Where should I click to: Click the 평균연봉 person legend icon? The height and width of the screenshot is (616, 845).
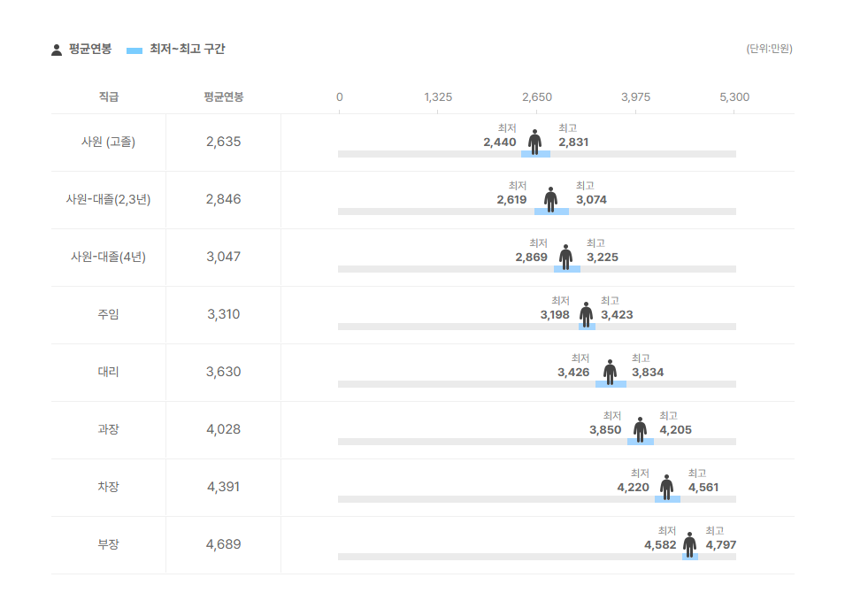coord(57,50)
